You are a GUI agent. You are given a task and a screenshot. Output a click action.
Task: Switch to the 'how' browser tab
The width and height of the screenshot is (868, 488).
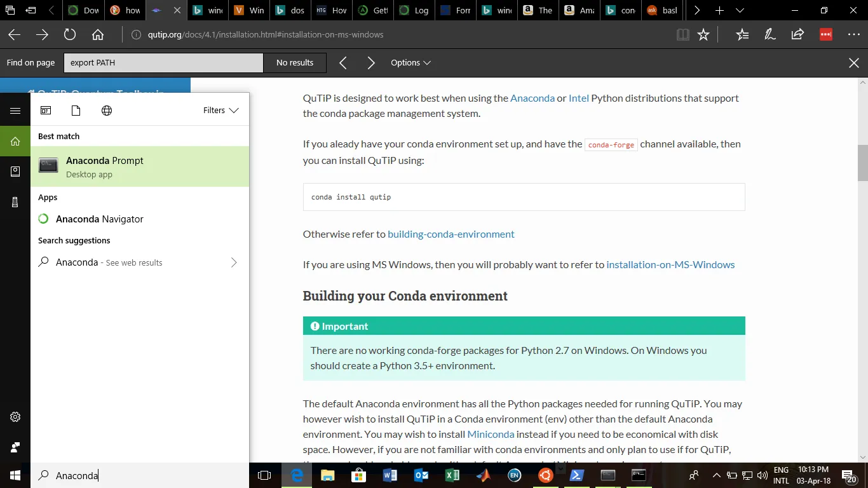pos(125,10)
